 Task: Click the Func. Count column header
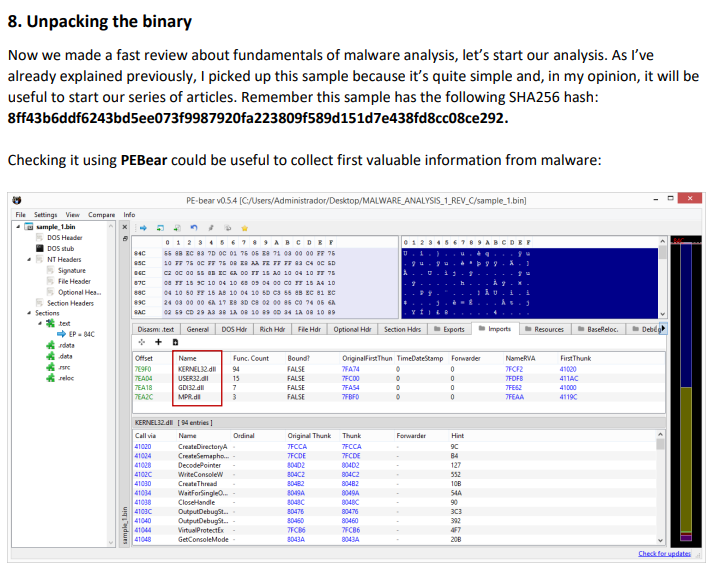point(251,358)
